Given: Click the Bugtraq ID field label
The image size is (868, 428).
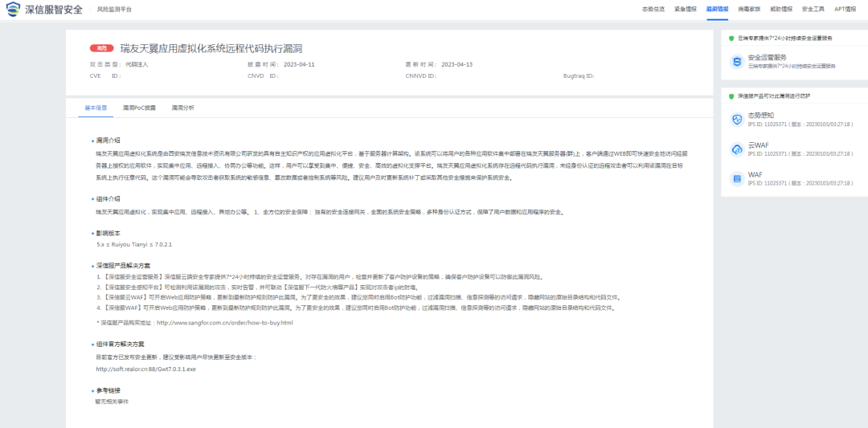Looking at the screenshot, I should point(579,76).
